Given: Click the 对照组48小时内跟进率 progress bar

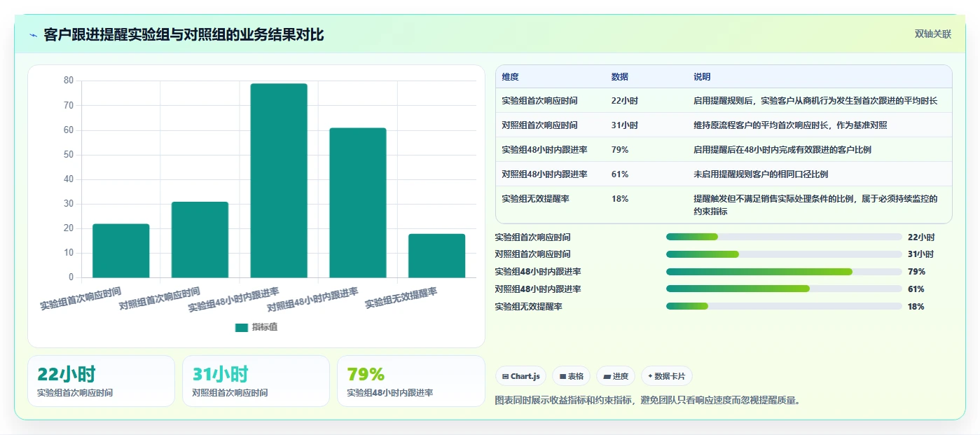Looking at the screenshot, I should 784,289.
